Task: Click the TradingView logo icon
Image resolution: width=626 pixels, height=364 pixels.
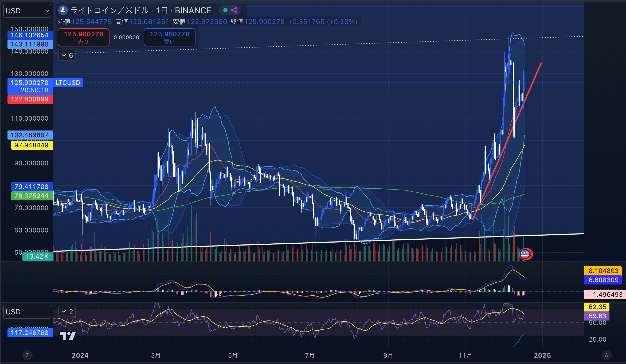Action: click(68, 336)
